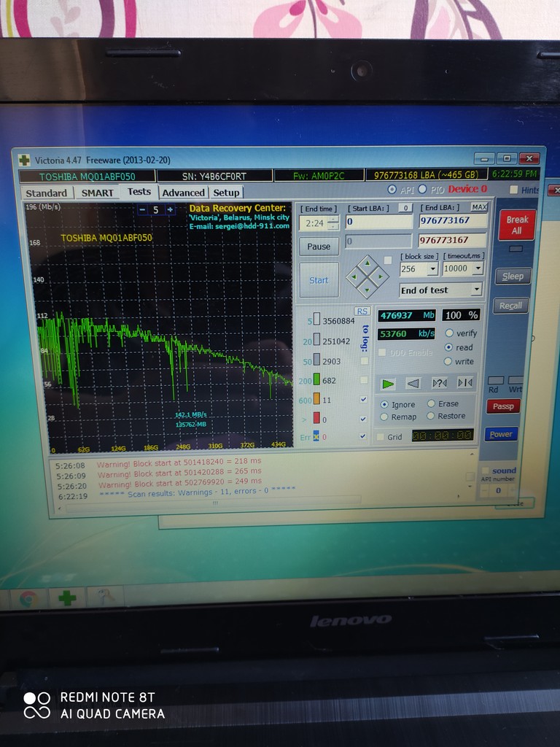Viewport: 560px width, 747px height.
Task: Click the minus graph scale button
Action: click(142, 209)
